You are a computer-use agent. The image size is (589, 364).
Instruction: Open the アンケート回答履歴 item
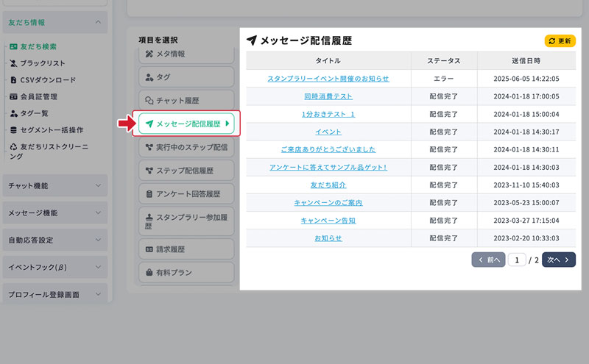point(186,194)
